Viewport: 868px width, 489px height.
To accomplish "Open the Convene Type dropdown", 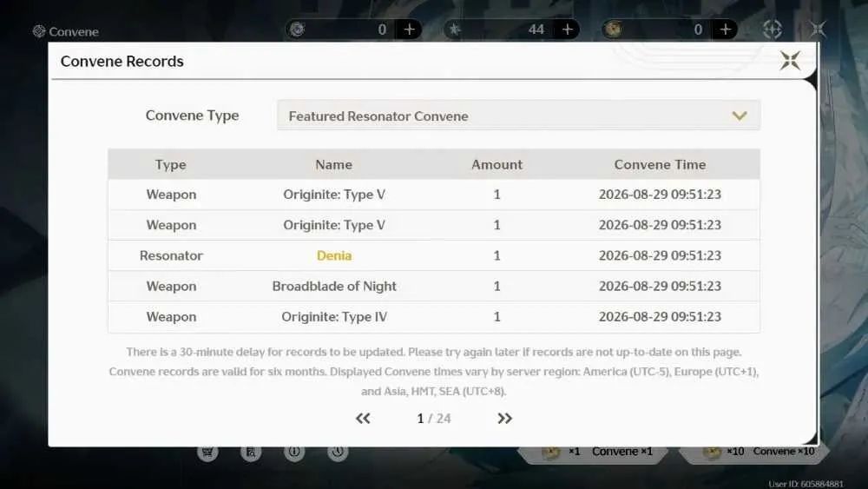I will [x=518, y=116].
